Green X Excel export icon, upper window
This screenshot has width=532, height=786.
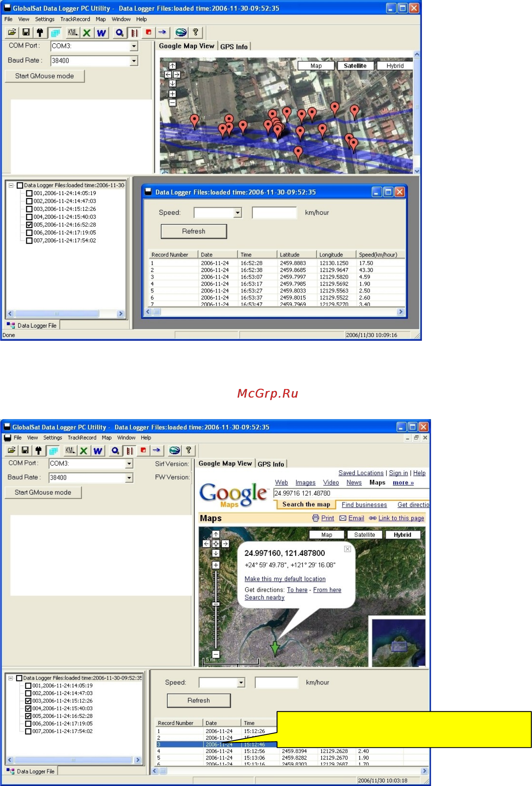(87, 33)
